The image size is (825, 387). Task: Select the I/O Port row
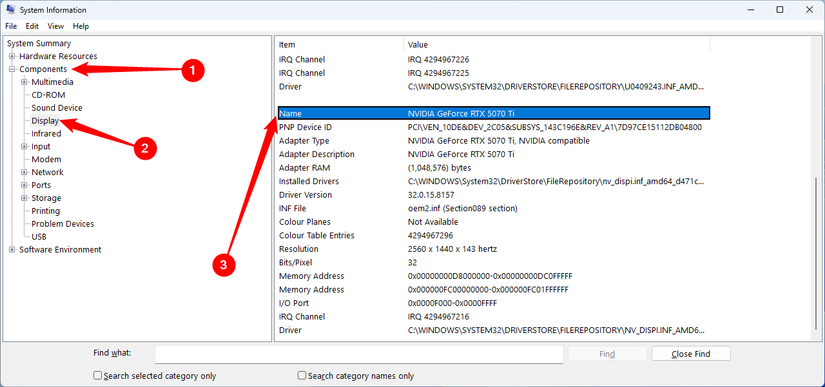point(494,303)
